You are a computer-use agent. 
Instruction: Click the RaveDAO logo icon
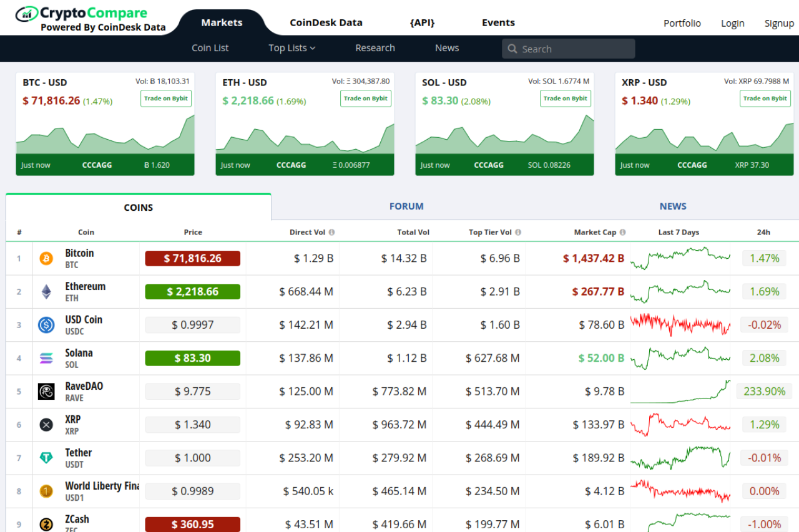46,392
